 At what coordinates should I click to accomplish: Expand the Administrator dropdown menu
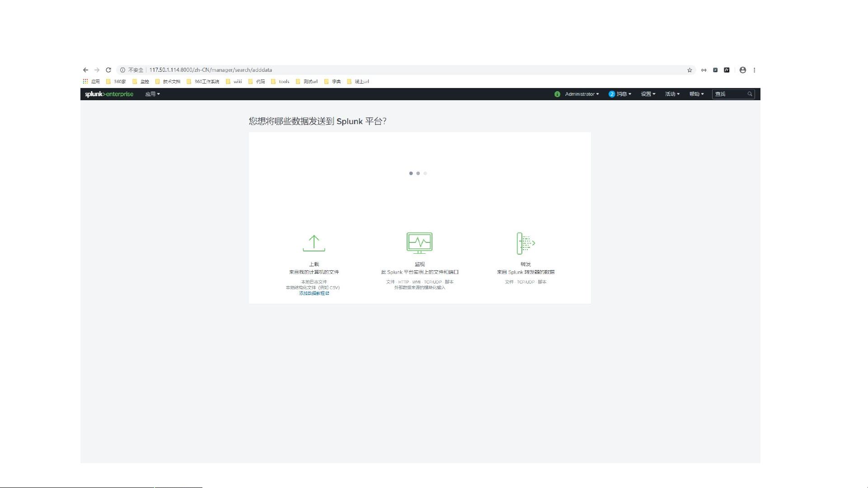click(x=582, y=94)
